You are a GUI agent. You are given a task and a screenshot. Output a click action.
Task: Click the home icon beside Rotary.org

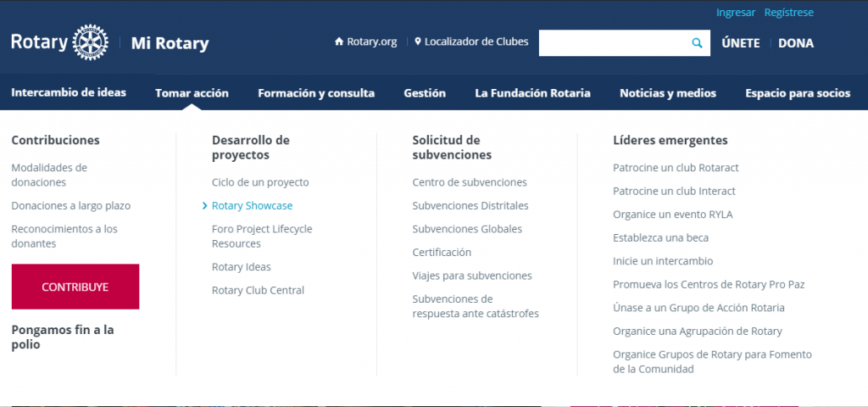(x=339, y=42)
